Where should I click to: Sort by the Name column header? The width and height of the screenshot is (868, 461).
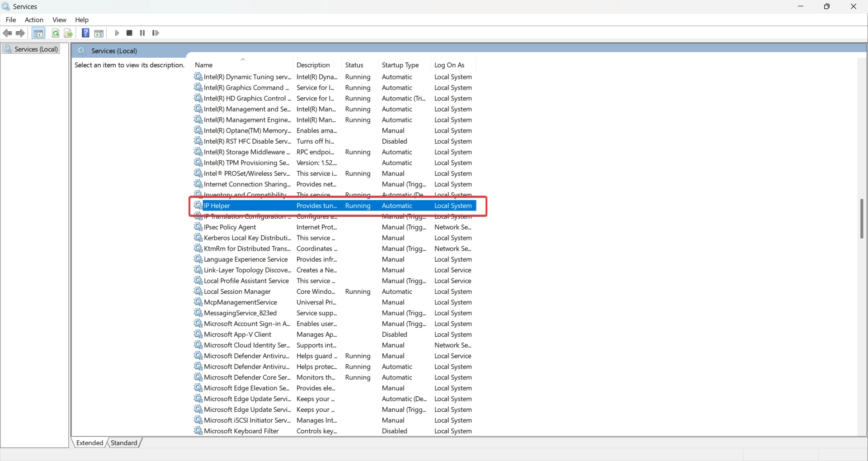point(243,65)
